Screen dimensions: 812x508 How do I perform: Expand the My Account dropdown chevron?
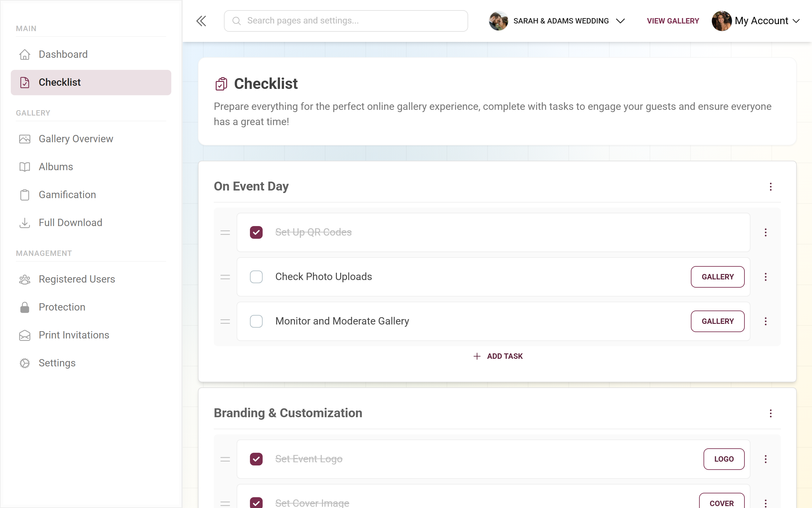796,21
